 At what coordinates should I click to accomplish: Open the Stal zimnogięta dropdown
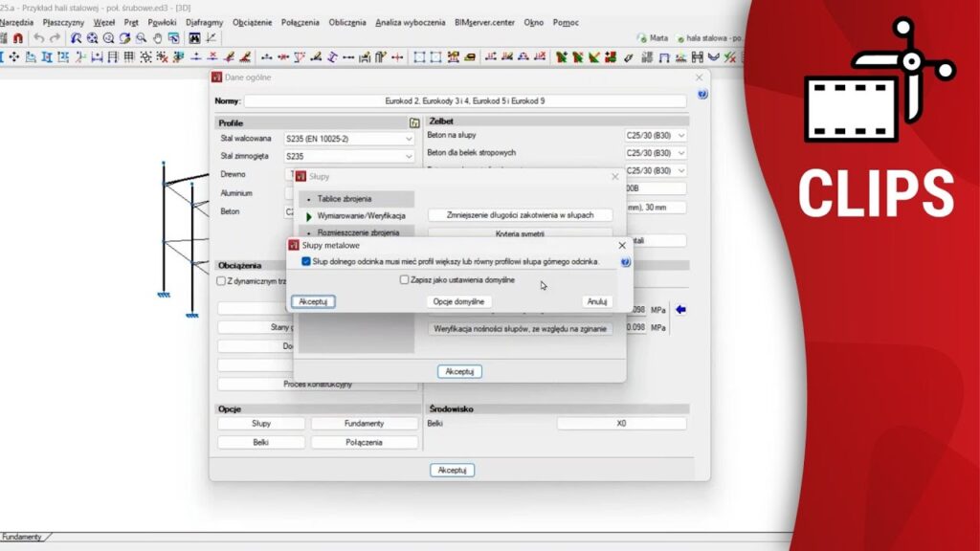409,156
